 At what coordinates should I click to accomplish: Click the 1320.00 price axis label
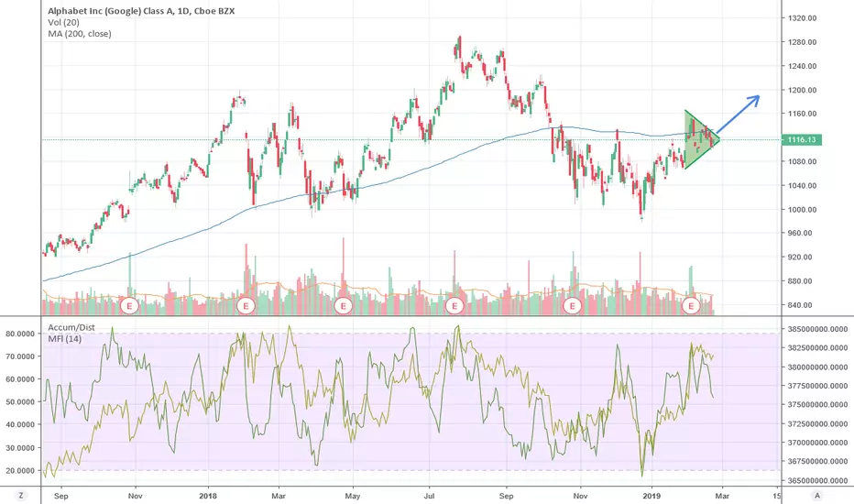pyautogui.click(x=803, y=18)
